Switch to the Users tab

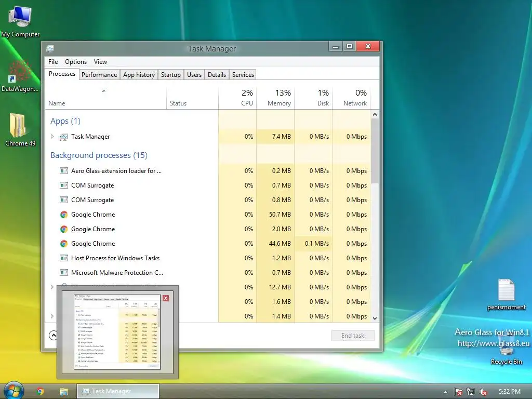point(194,75)
